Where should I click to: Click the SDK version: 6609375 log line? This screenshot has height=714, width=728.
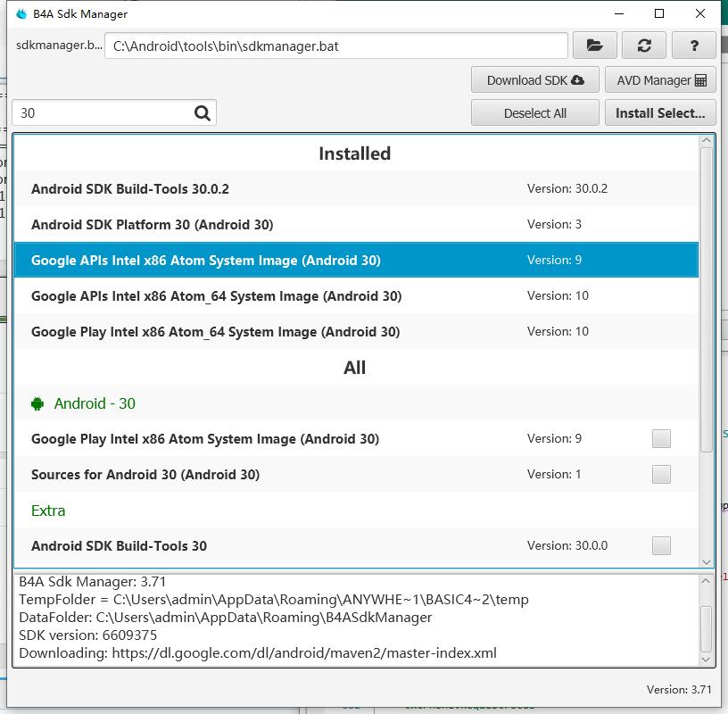coord(87,635)
